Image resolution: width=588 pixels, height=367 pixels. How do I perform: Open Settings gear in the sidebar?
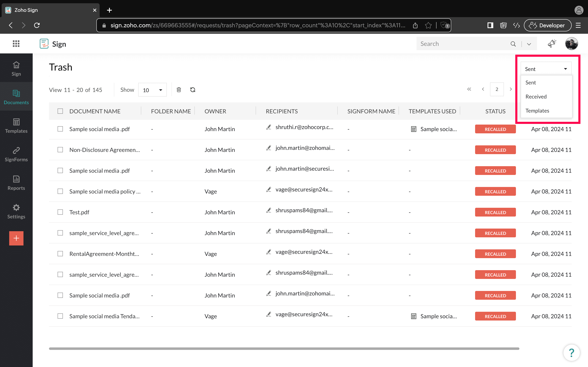[x=16, y=211]
